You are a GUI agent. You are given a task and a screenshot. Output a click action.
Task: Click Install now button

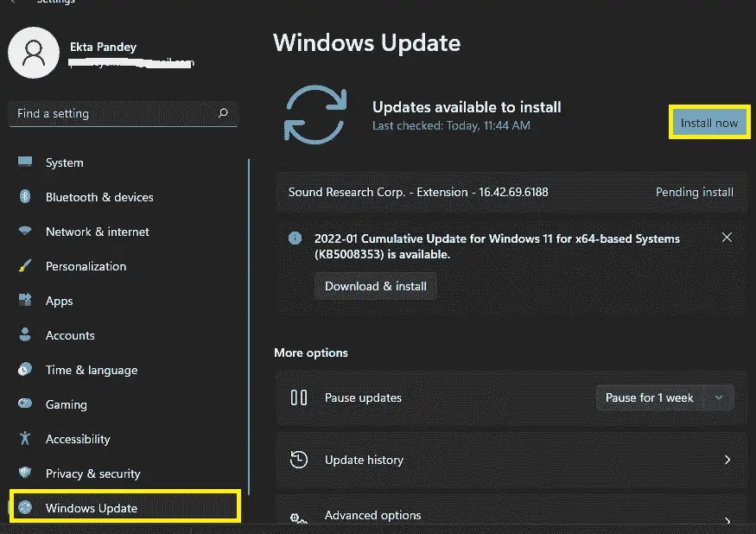(x=709, y=123)
